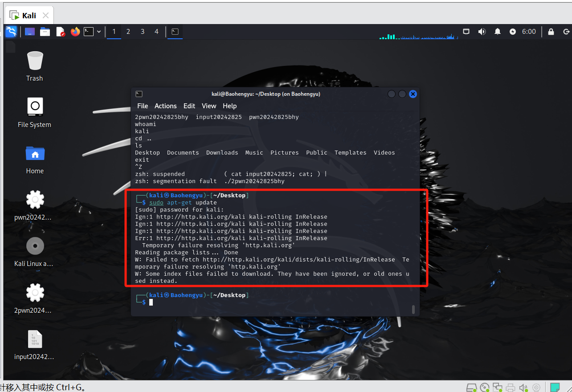This screenshot has height=392, width=572.
Task: Click the VM teal message note icon
Action: (x=555, y=388)
